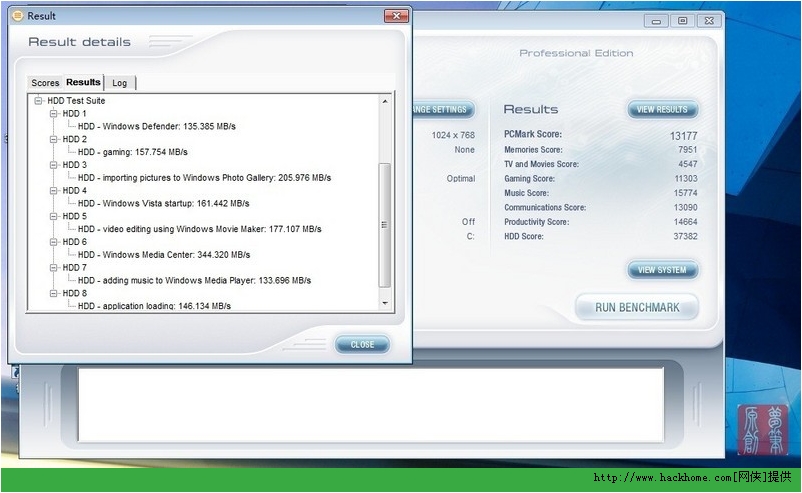Click the PCMark Score value 13177
This screenshot has width=802, height=493.
[683, 136]
